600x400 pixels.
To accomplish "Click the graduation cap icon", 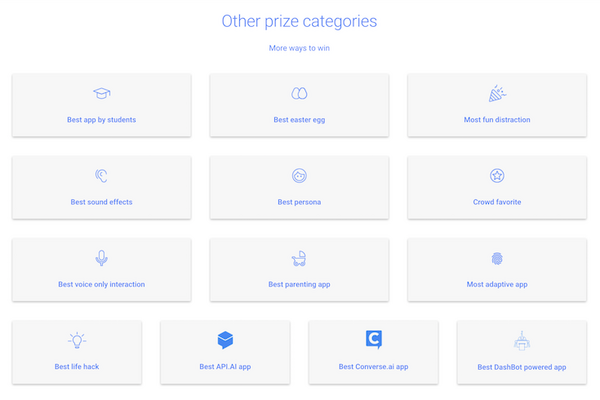I will tap(101, 93).
